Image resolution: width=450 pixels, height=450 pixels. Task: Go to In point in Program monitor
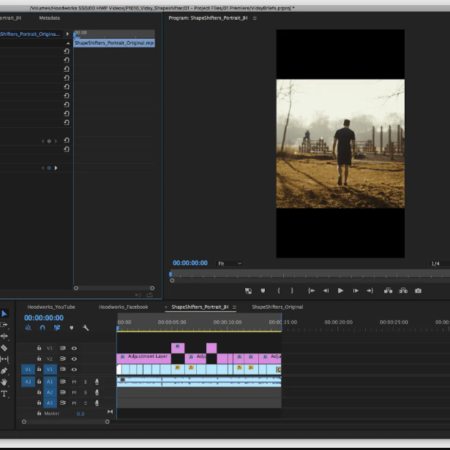click(311, 291)
